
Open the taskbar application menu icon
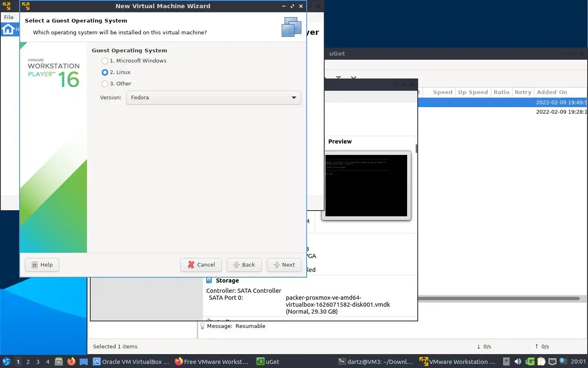pyautogui.click(x=7, y=361)
